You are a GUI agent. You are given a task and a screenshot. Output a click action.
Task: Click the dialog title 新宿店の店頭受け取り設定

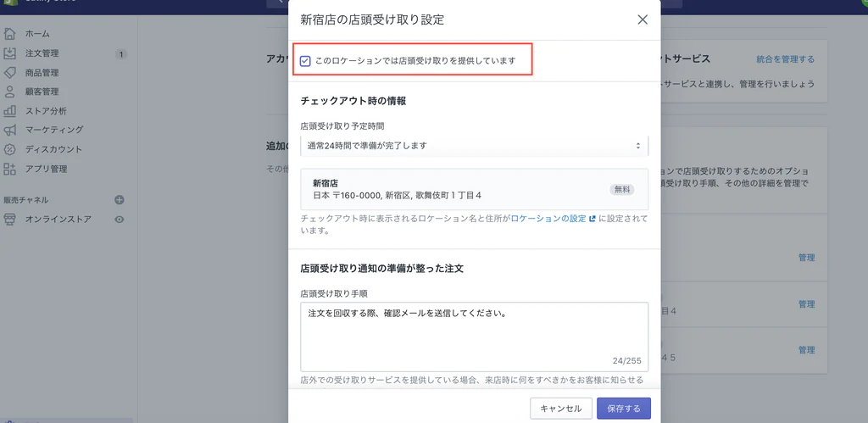pyautogui.click(x=372, y=20)
